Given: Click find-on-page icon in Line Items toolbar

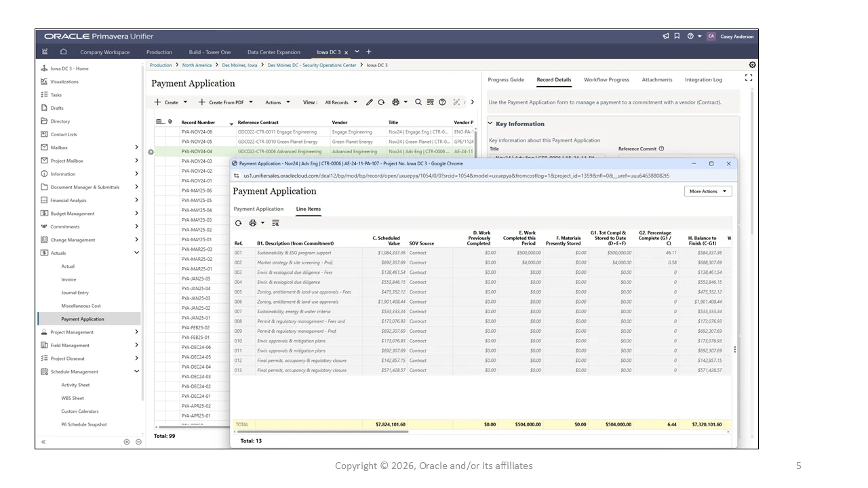Looking at the screenshot, I should (275, 223).
